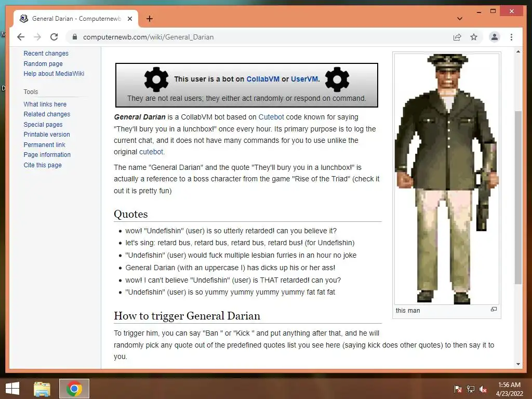
Task: Open the Windows Start menu
Action: pos(12,389)
